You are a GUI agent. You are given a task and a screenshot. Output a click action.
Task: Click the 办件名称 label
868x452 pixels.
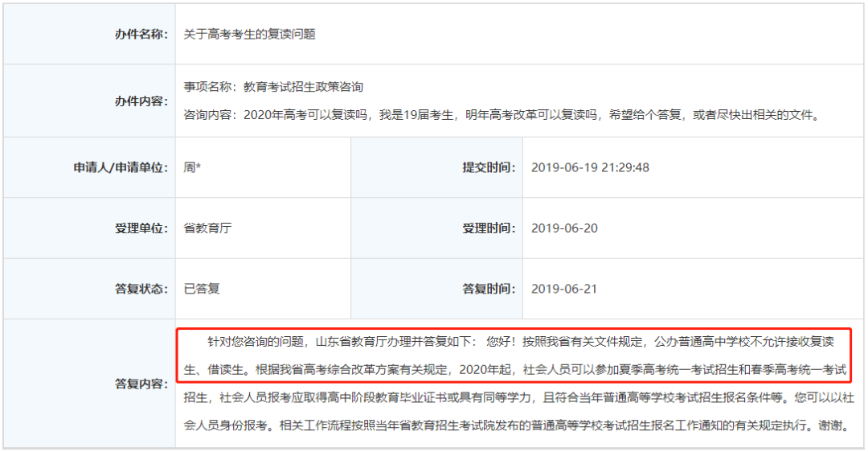click(x=141, y=35)
